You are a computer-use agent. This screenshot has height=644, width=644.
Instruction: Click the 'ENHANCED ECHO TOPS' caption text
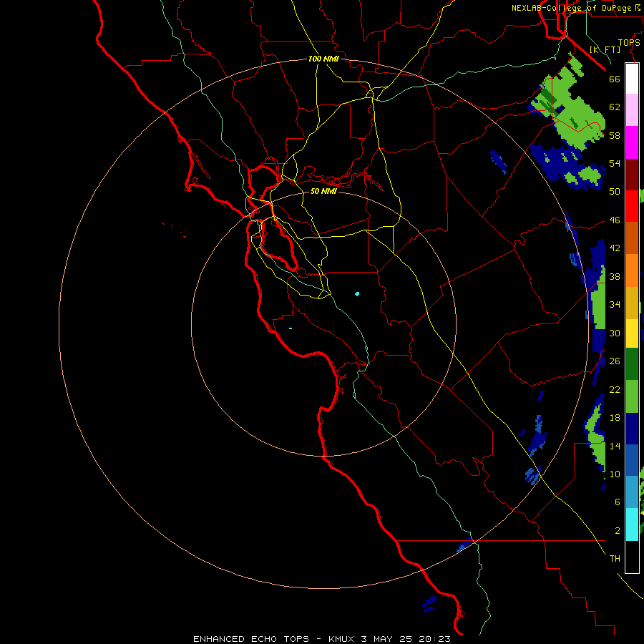click(251, 639)
